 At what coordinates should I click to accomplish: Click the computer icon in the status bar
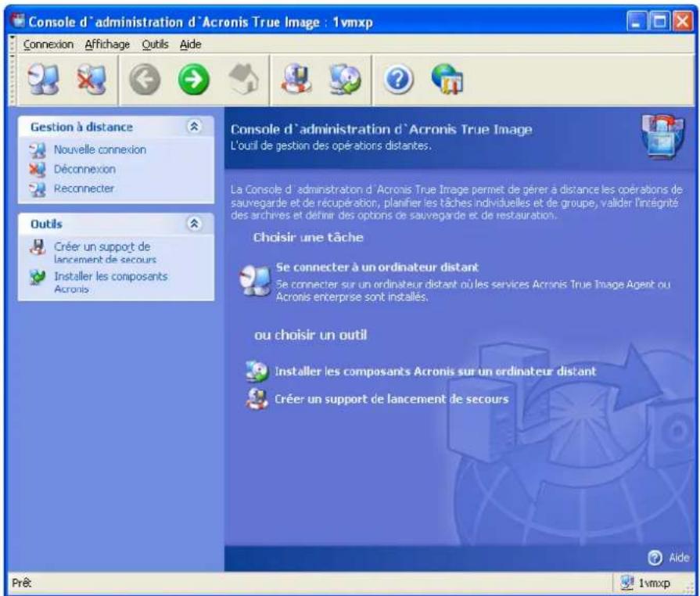click(626, 582)
